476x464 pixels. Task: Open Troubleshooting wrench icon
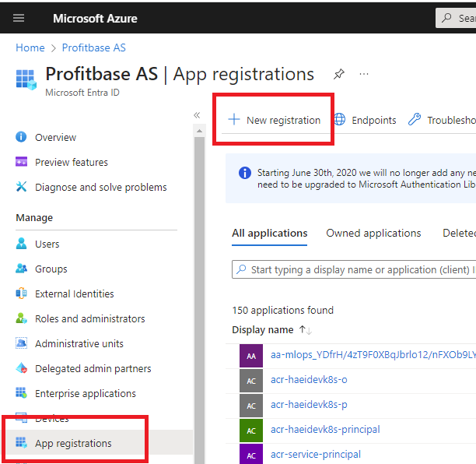coord(415,119)
